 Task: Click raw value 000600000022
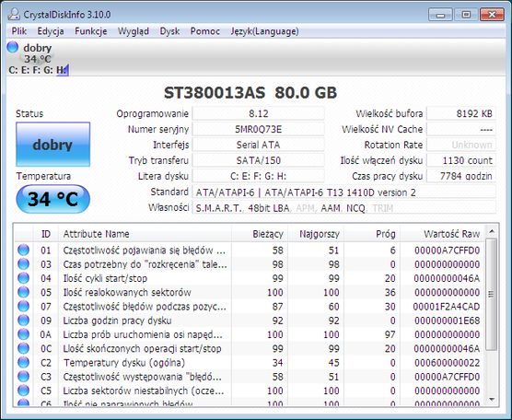coord(447,363)
